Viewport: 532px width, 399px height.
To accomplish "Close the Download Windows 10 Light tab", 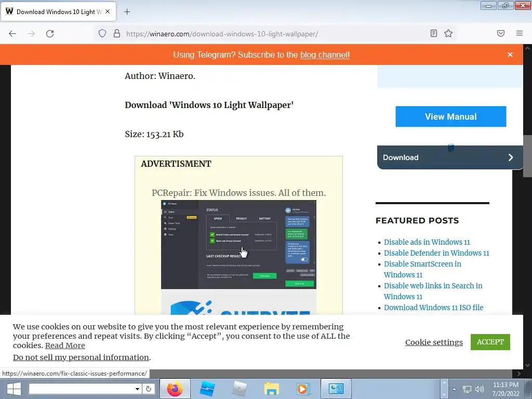I will [x=108, y=11].
